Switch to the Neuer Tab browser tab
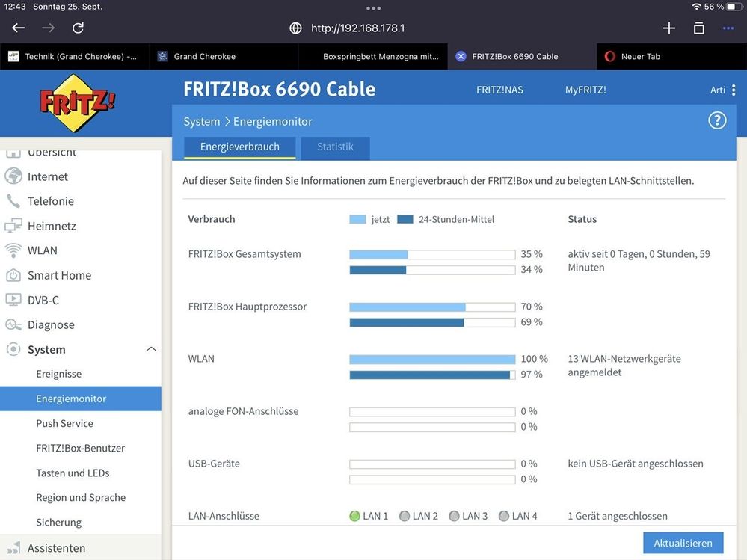The width and height of the screenshot is (747, 560). pos(671,56)
